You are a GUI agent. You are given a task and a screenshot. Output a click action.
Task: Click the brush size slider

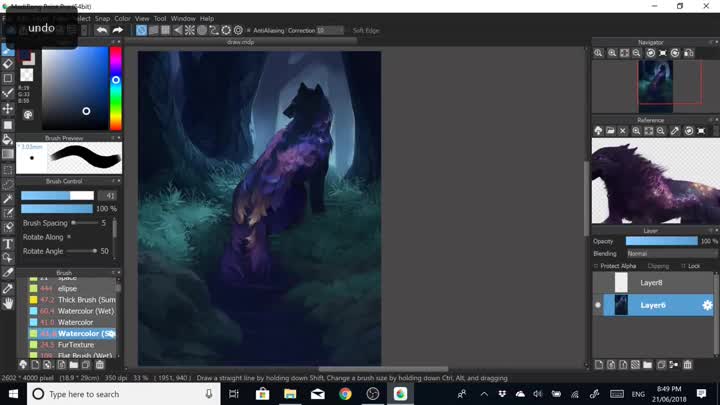coord(57,196)
